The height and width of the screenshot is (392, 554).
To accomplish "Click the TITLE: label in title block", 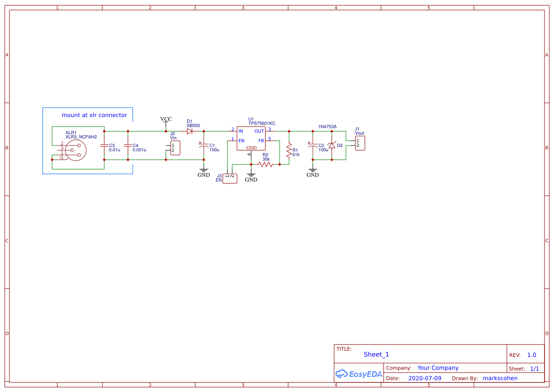I will (x=344, y=349).
